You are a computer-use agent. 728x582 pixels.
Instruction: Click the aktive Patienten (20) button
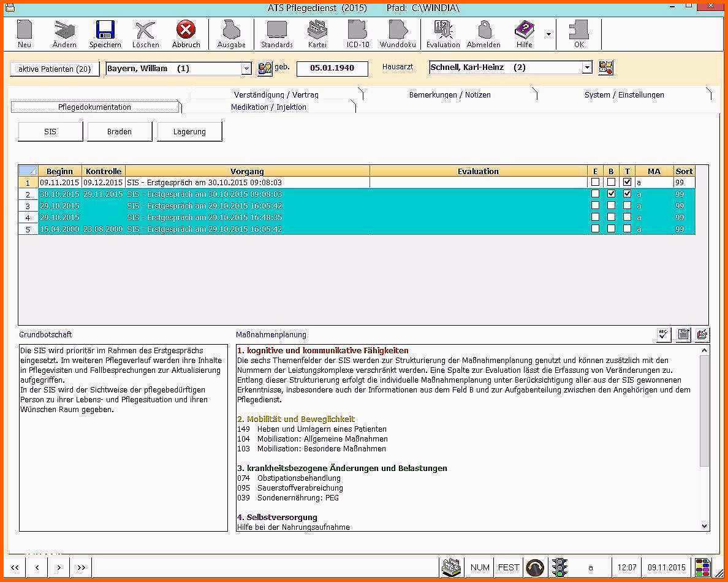(55, 69)
